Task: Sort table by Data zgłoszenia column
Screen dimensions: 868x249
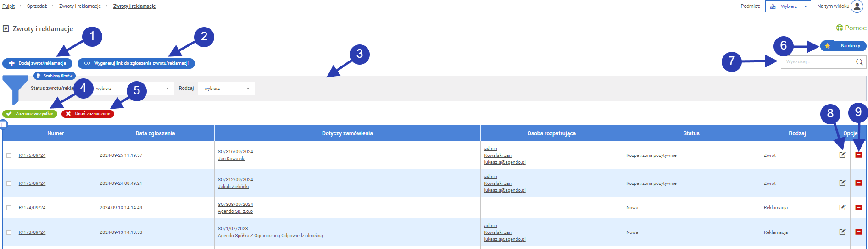Action: (x=155, y=133)
